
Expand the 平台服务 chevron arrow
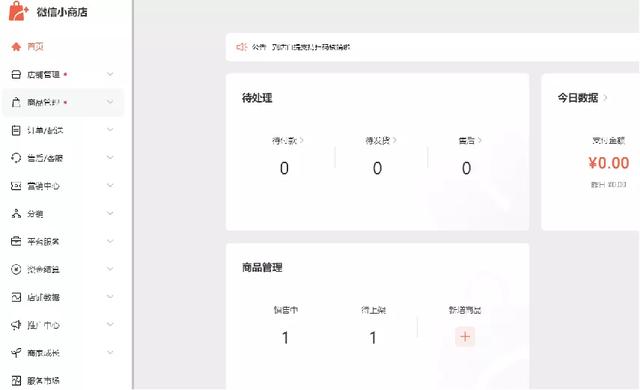coord(110,241)
